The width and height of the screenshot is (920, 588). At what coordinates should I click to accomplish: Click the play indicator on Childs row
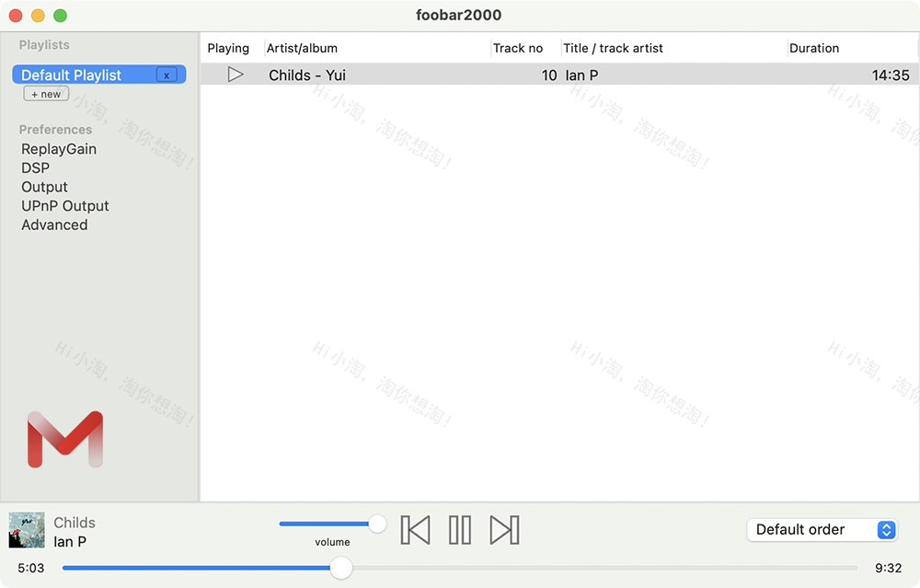236,75
